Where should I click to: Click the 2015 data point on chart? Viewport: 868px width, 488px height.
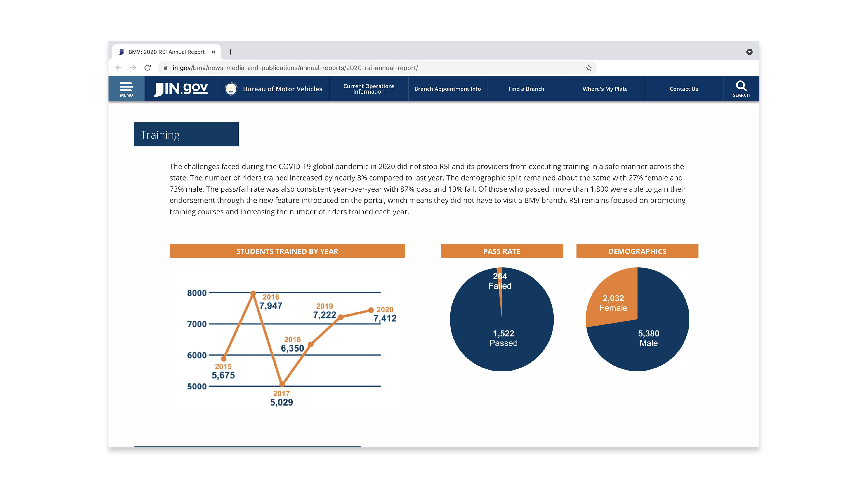224,359
